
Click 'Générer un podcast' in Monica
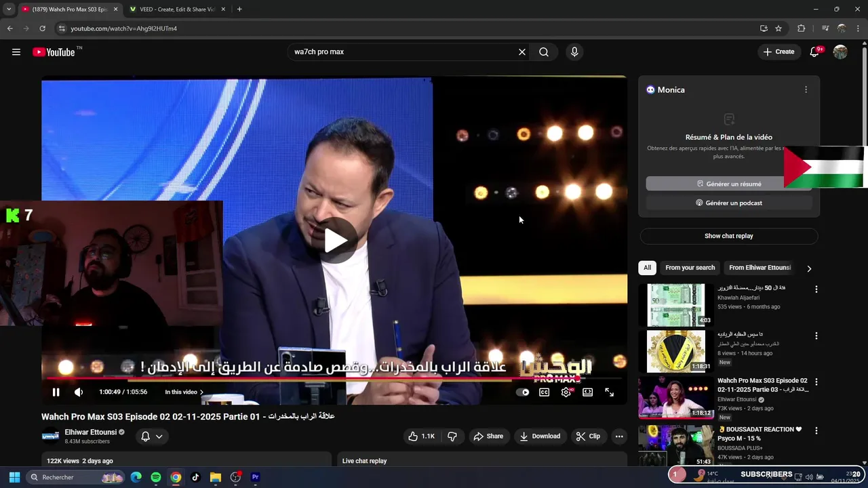click(728, 203)
